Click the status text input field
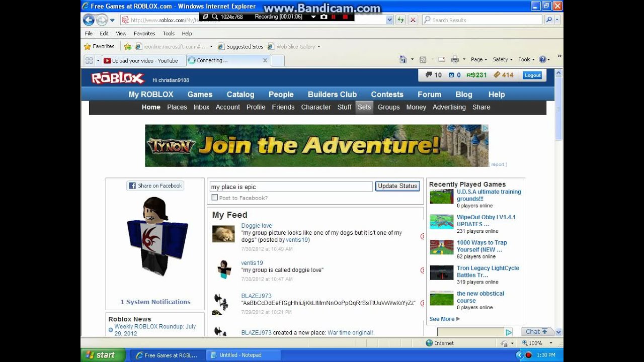The width and height of the screenshot is (644, 362). pos(291,187)
